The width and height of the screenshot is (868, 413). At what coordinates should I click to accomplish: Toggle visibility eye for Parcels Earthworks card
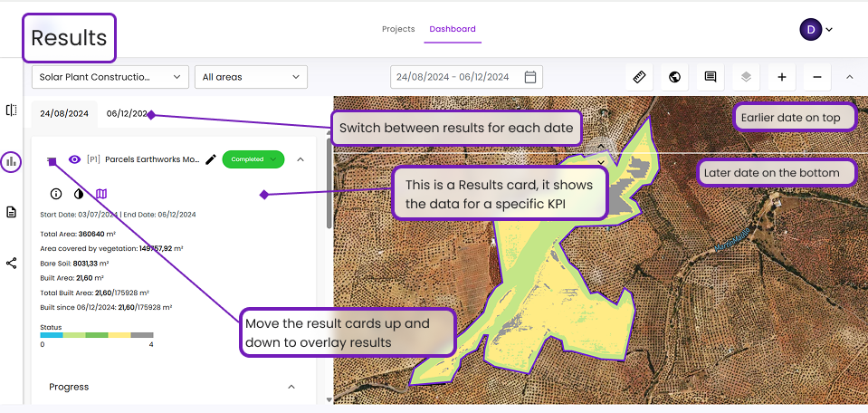coord(74,159)
